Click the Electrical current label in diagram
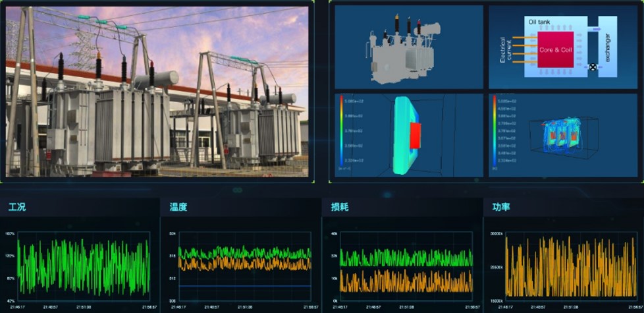This screenshot has width=644, height=313. [506, 49]
